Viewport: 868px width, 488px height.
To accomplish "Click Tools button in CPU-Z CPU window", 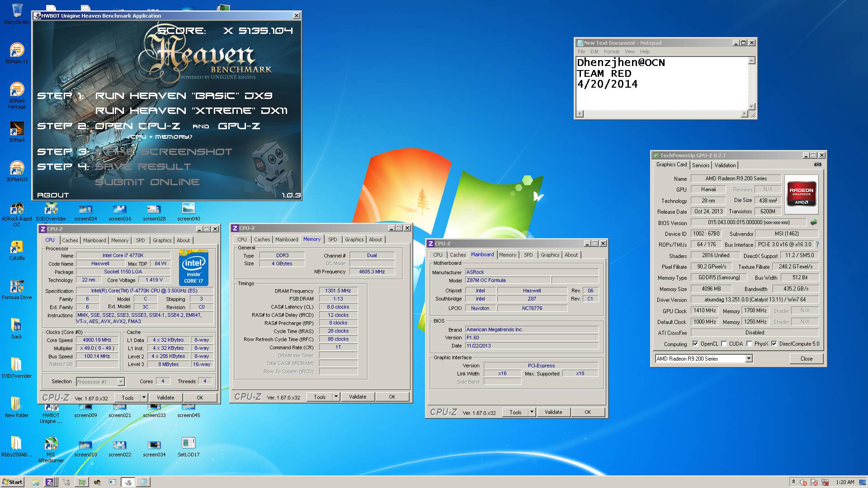I will 128,398.
